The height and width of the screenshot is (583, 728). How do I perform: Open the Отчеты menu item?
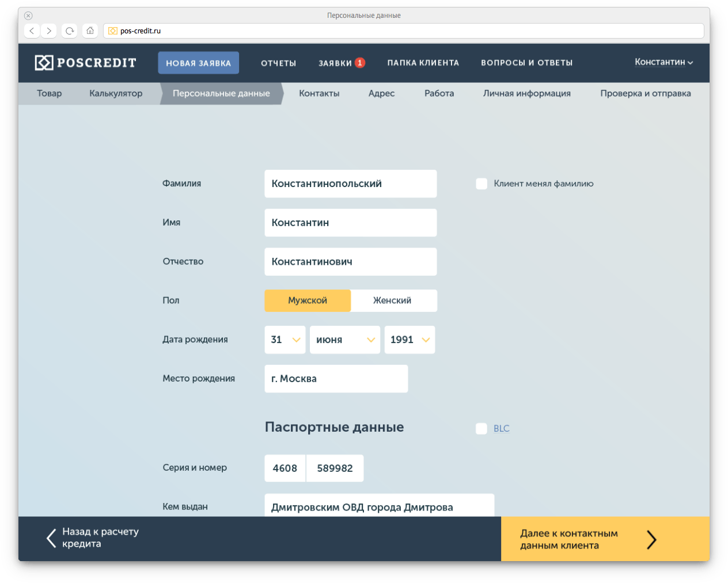pos(278,63)
